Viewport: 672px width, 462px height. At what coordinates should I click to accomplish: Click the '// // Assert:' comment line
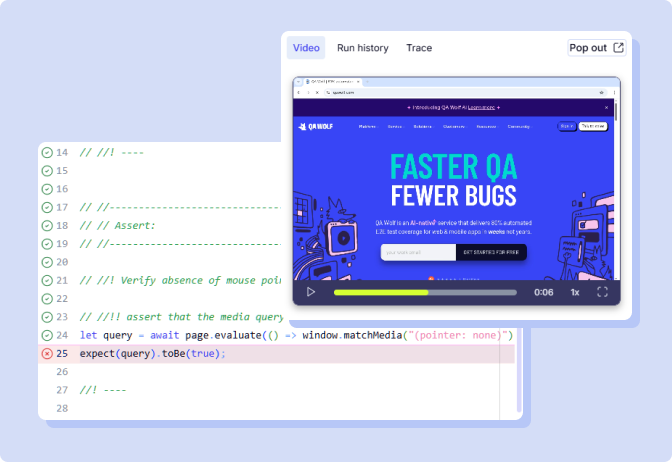117,225
